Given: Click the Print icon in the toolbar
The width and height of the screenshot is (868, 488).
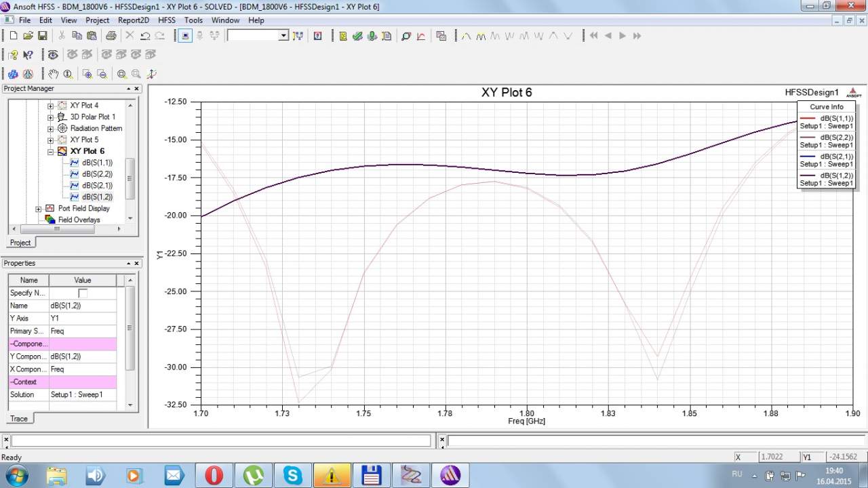Looking at the screenshot, I should point(111,36).
